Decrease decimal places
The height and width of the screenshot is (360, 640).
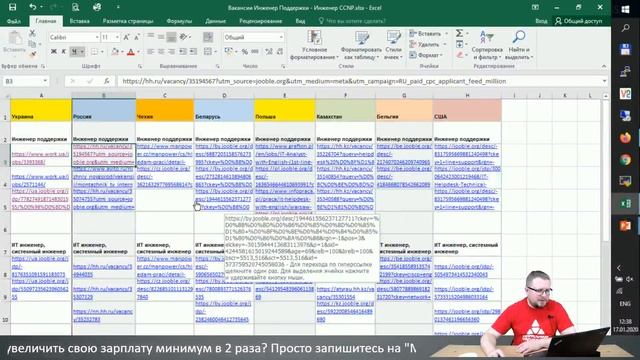280,51
